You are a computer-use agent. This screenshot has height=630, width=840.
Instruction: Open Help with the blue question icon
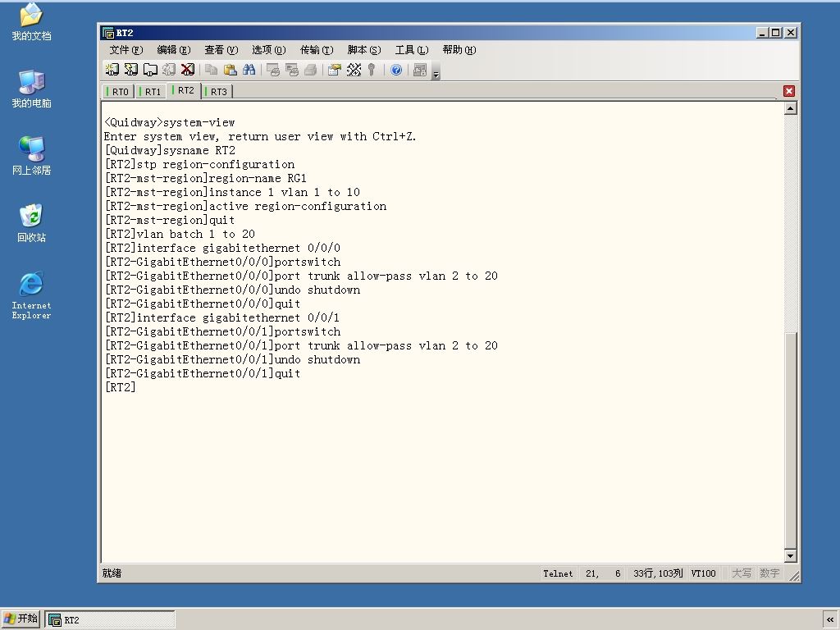point(396,70)
